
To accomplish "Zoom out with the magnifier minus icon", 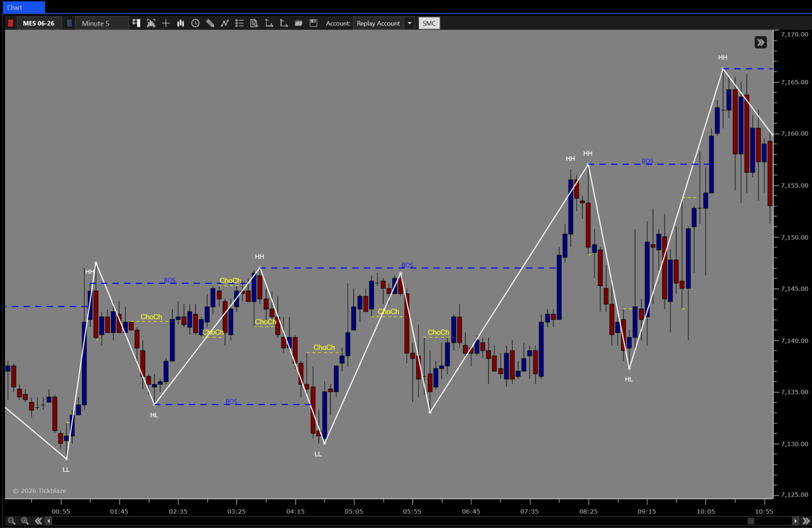I will pos(11,521).
